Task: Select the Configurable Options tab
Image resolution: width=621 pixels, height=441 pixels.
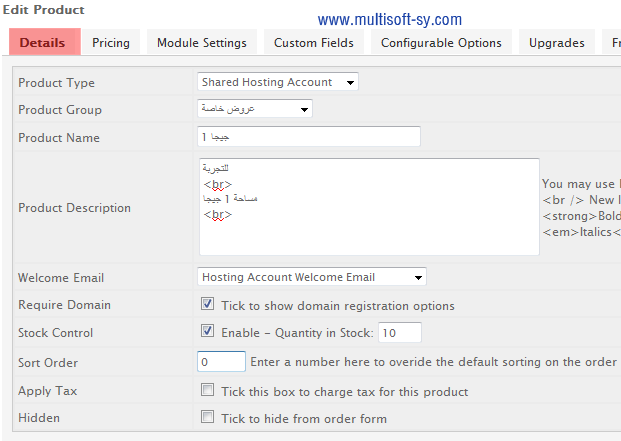Action: point(441,42)
